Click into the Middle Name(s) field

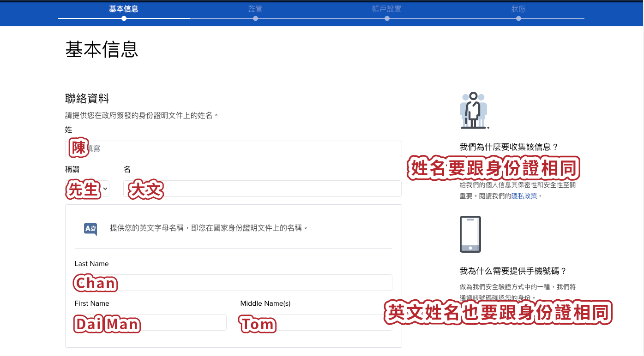(x=316, y=322)
